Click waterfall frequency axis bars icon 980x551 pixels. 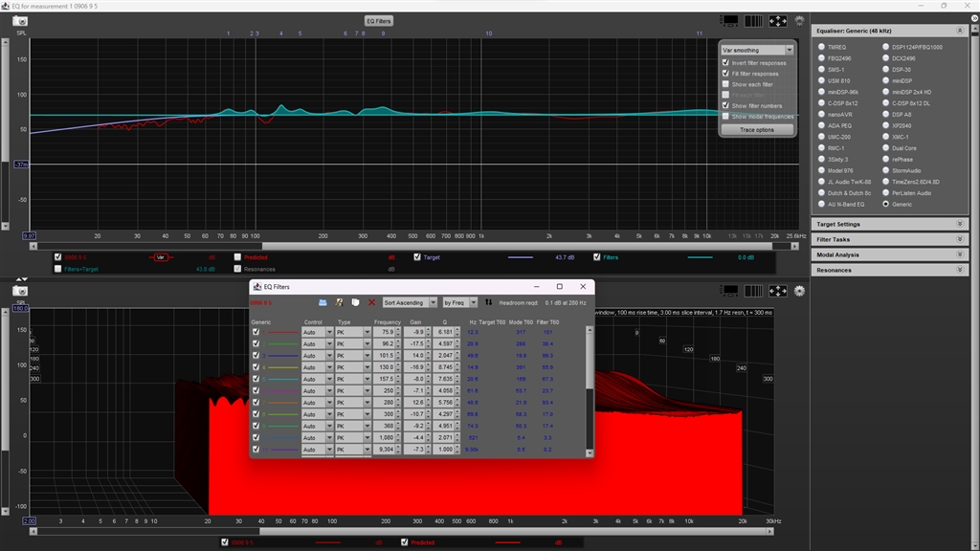pyautogui.click(x=753, y=291)
